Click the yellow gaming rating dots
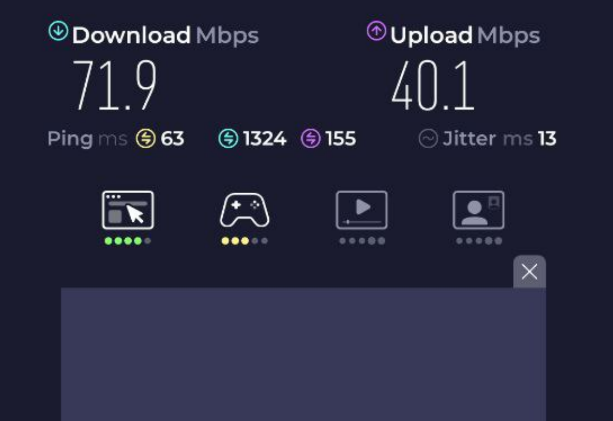 click(x=245, y=241)
